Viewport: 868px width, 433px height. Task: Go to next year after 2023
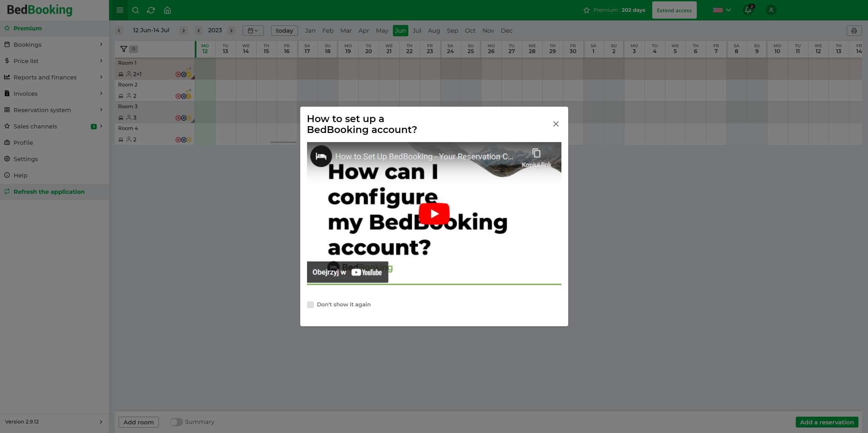click(231, 30)
